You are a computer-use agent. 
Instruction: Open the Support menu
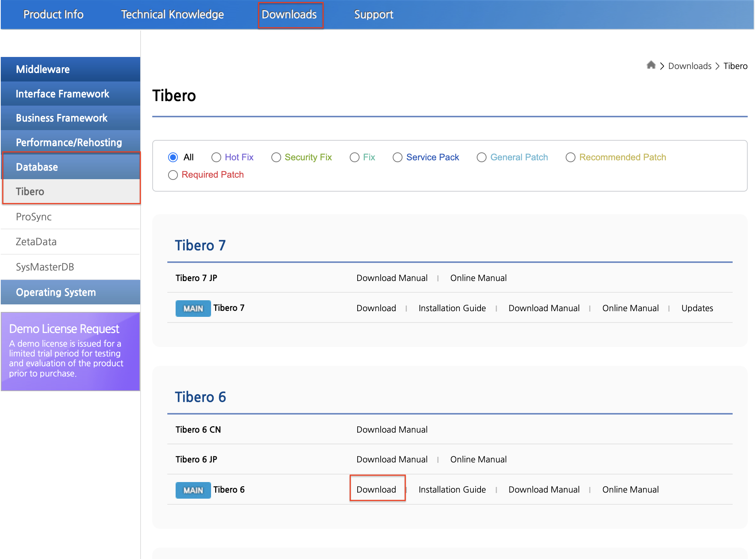[x=373, y=14]
